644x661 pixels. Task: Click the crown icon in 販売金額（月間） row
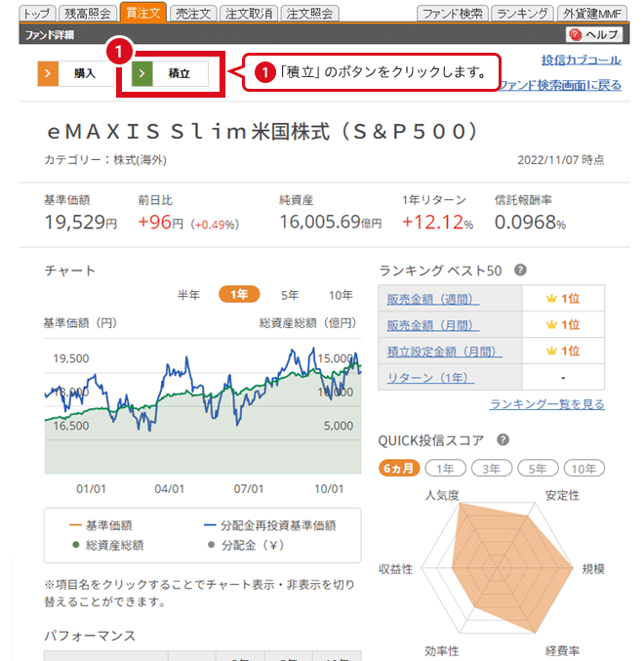(551, 324)
